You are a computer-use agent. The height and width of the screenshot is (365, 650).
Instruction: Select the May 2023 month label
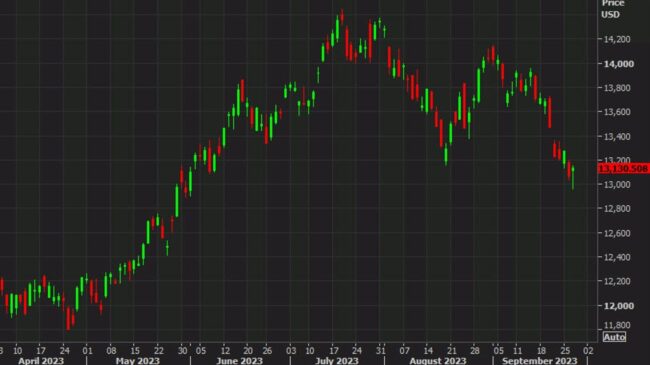click(138, 360)
